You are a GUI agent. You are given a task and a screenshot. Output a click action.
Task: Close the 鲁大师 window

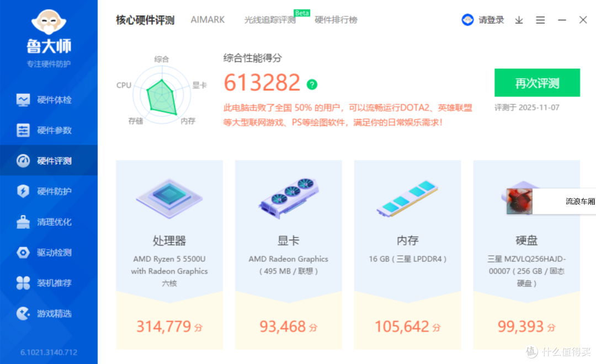coord(583,20)
